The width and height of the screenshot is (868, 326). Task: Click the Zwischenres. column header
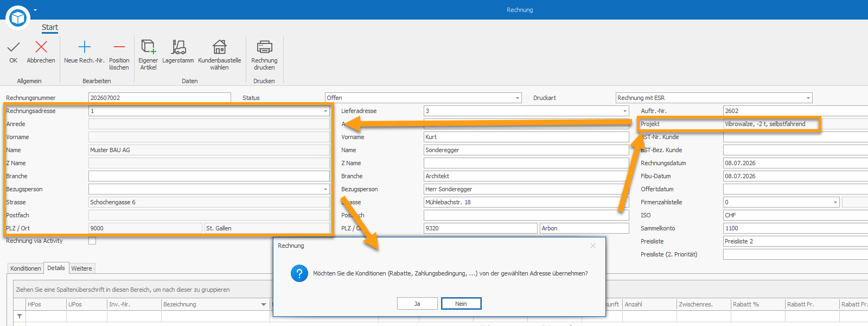[x=704, y=304]
